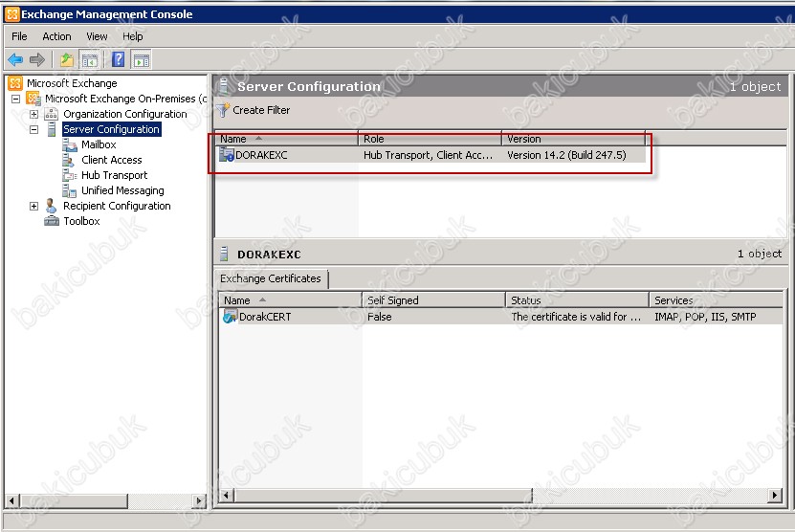Click the Mailbox node icon
The height and width of the screenshot is (532, 795).
click(x=70, y=144)
